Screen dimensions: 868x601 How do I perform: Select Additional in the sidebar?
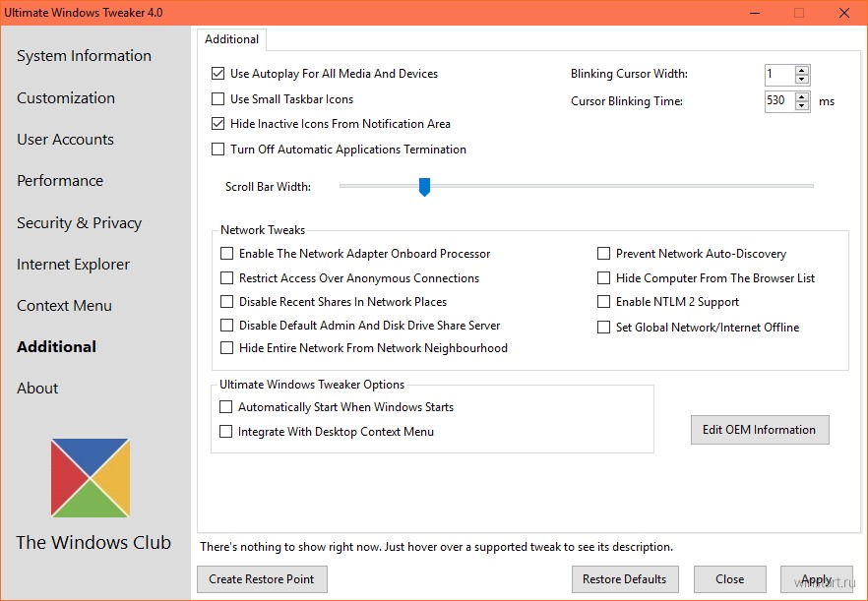pyautogui.click(x=56, y=347)
